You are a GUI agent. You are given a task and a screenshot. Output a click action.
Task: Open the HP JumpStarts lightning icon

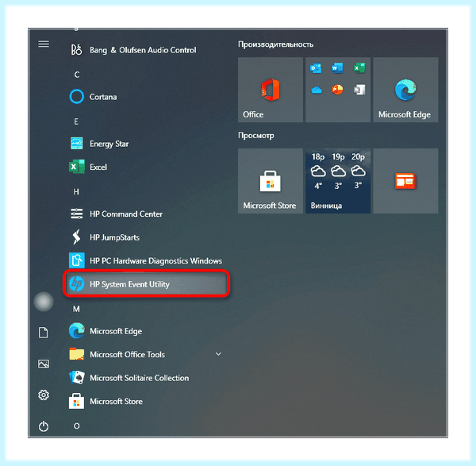coord(76,237)
